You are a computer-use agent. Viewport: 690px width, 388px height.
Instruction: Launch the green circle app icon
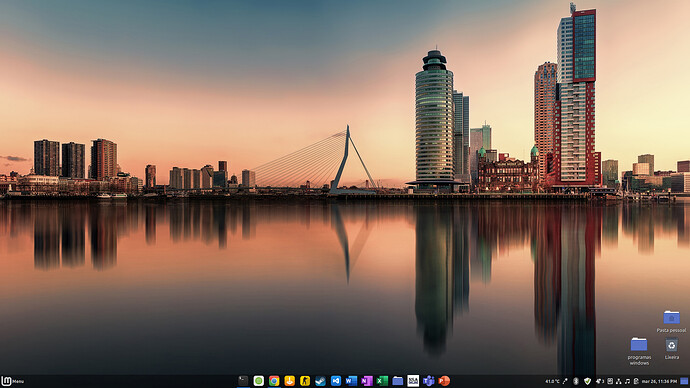pyautogui.click(x=258, y=381)
